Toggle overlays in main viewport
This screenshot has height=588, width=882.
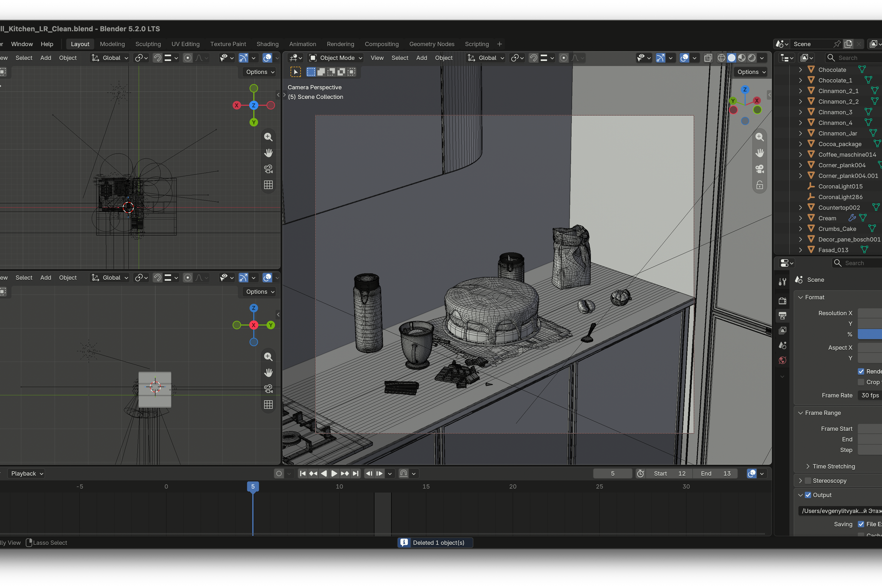pos(684,58)
